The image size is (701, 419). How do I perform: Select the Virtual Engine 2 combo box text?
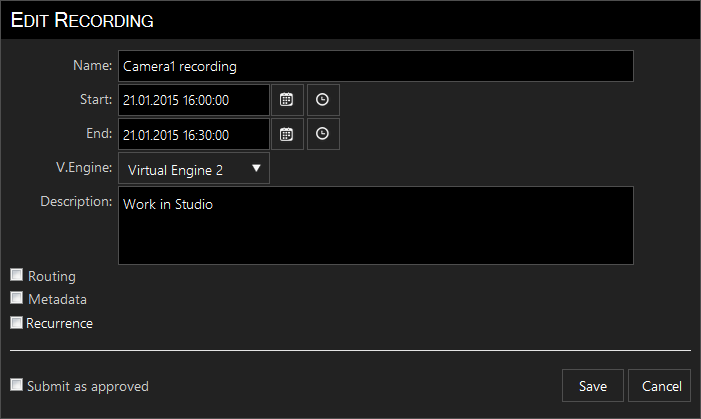click(x=175, y=170)
